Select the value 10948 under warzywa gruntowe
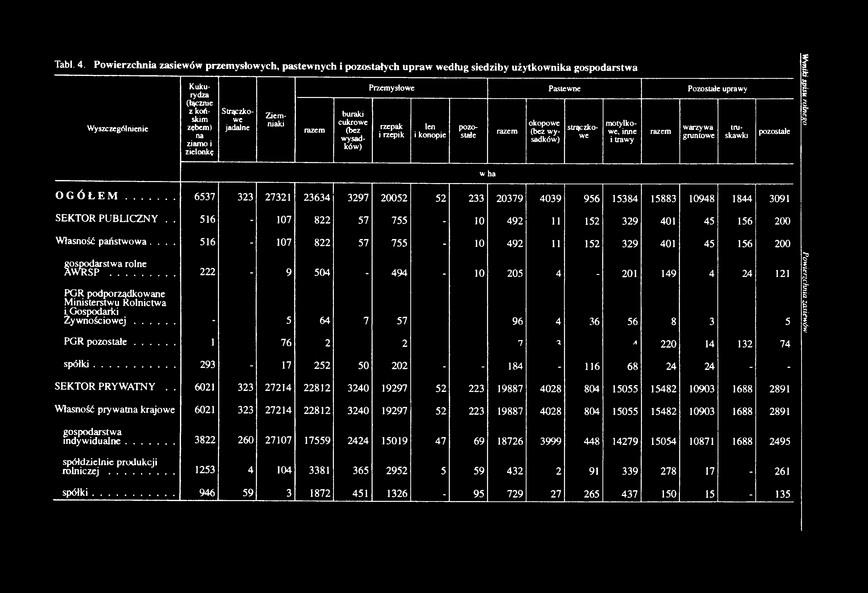 702,199
